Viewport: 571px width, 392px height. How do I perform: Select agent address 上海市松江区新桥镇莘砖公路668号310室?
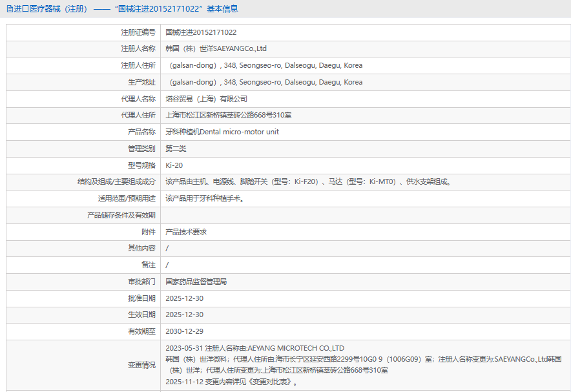(228, 116)
